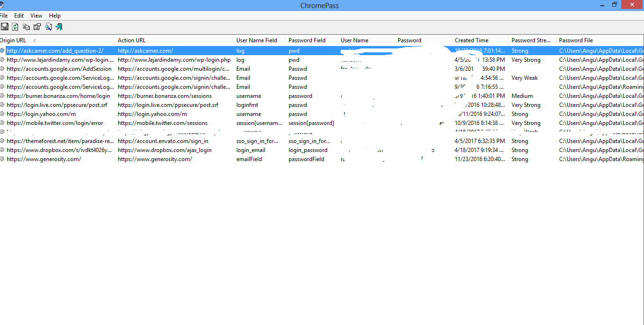The height and width of the screenshot is (325, 644).
Task: Sort by the Password Field column header
Action: tap(311, 40)
